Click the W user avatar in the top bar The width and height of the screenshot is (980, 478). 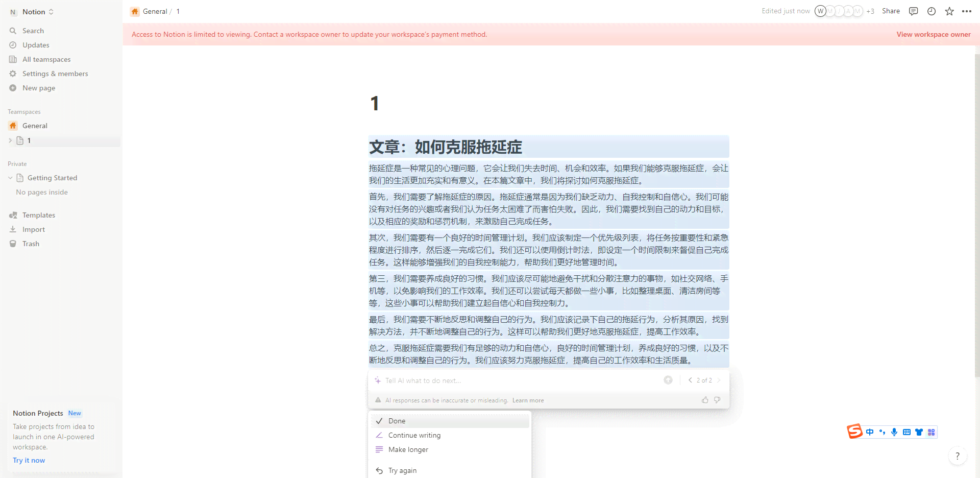(x=820, y=11)
